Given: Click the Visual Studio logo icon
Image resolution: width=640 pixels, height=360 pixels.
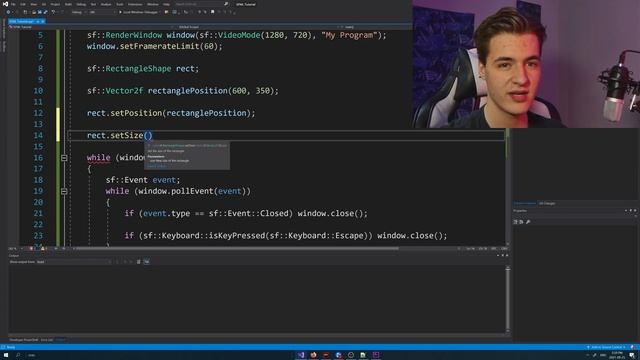Looking at the screenshot, I should click(x=5, y=4).
